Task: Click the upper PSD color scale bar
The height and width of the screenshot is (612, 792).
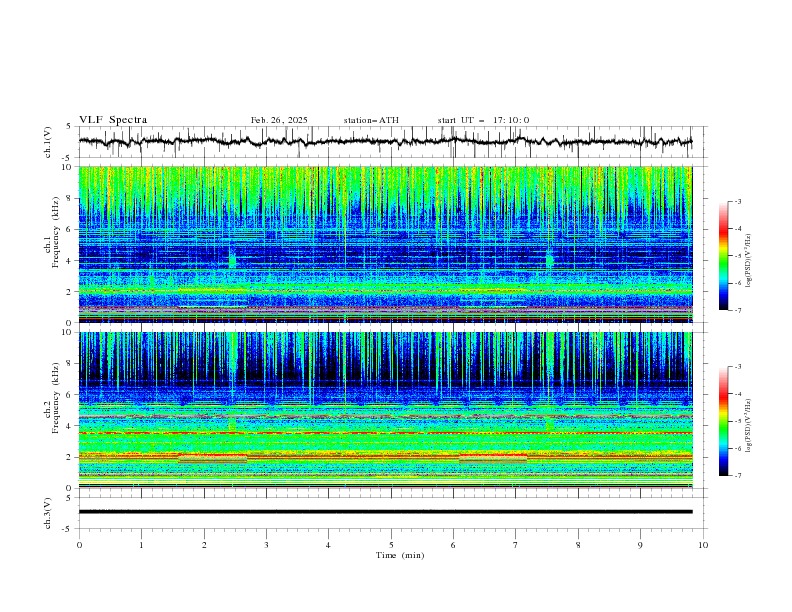Action: tap(723, 256)
